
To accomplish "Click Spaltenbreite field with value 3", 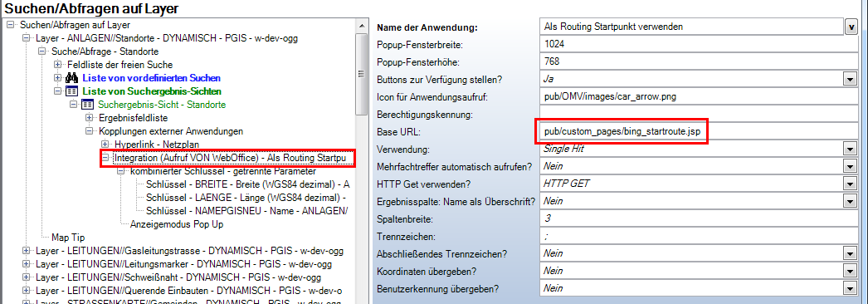I will click(699, 218).
